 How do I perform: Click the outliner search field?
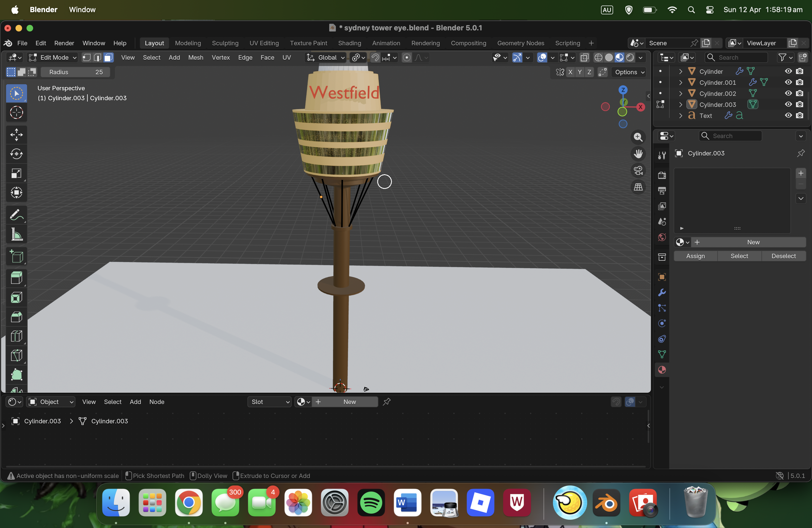click(x=736, y=58)
